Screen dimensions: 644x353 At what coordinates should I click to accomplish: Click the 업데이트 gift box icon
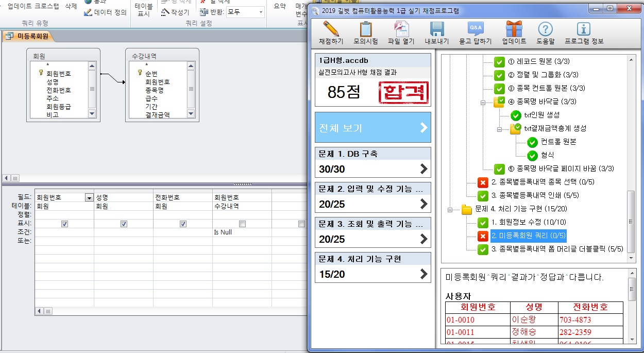[514, 29]
